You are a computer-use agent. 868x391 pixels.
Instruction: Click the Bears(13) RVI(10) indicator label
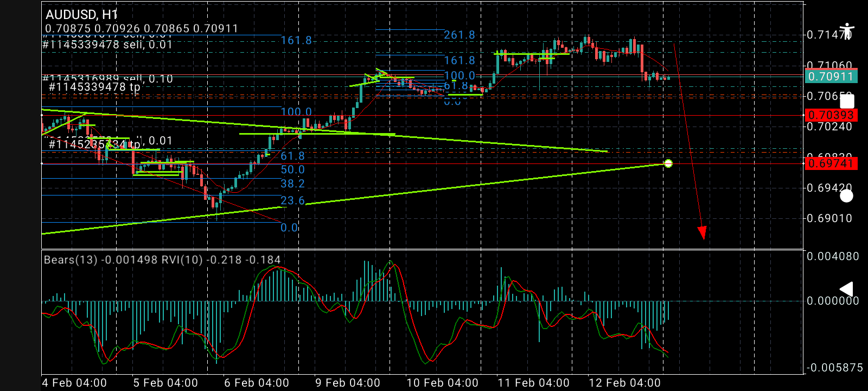coord(162,260)
